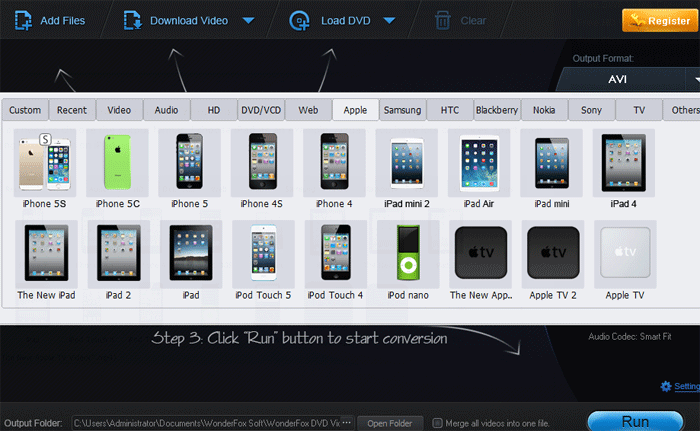Choose the iPhone 4S device preset
Screen dimensions: 700x431
click(262, 163)
